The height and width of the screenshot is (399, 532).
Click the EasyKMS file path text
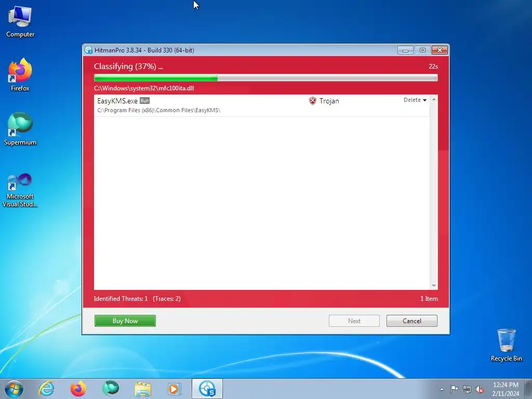click(159, 110)
